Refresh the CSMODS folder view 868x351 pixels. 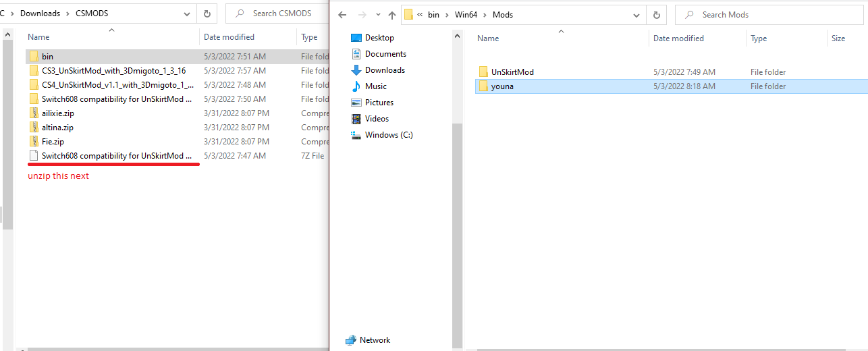[x=207, y=13]
